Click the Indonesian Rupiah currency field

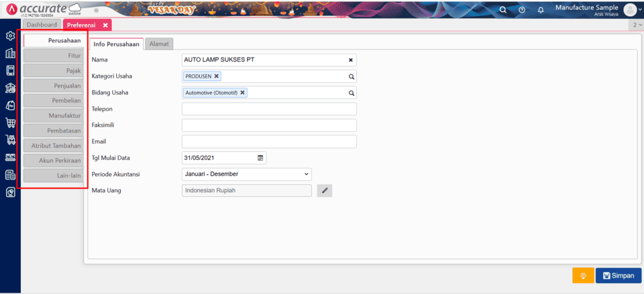coord(246,191)
